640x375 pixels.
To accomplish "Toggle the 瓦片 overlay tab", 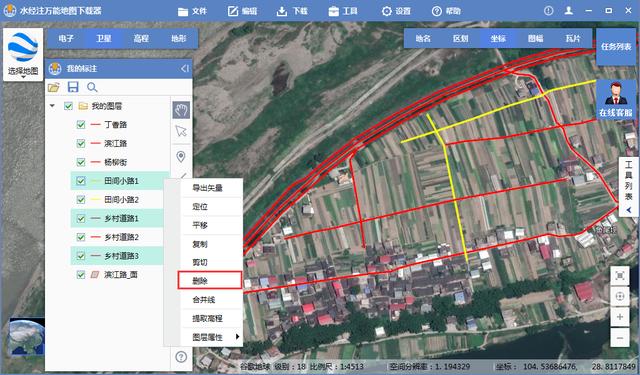I will pyautogui.click(x=573, y=39).
